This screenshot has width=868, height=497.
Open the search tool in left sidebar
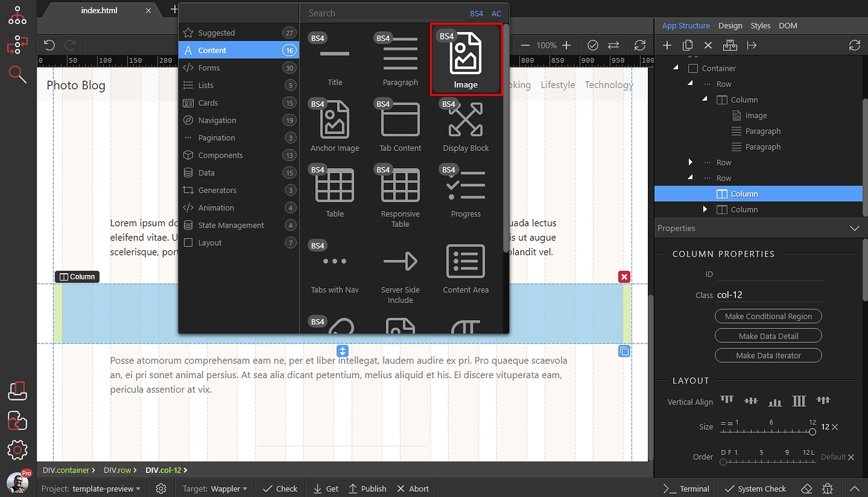(17, 74)
